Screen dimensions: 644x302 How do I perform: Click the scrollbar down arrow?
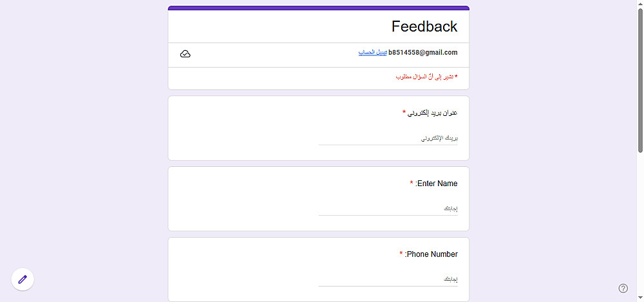point(640,298)
